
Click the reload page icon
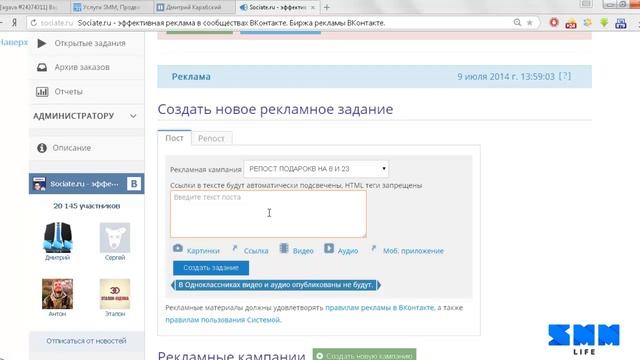tap(33, 23)
